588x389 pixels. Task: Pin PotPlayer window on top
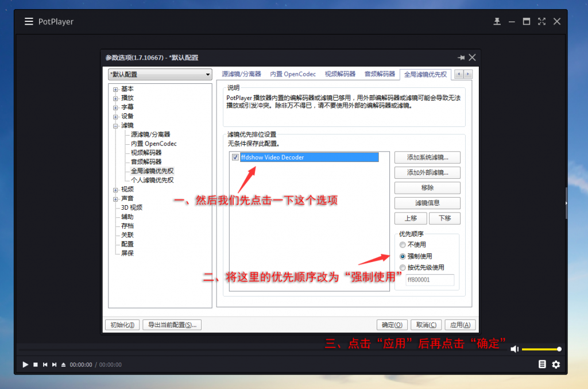click(497, 21)
